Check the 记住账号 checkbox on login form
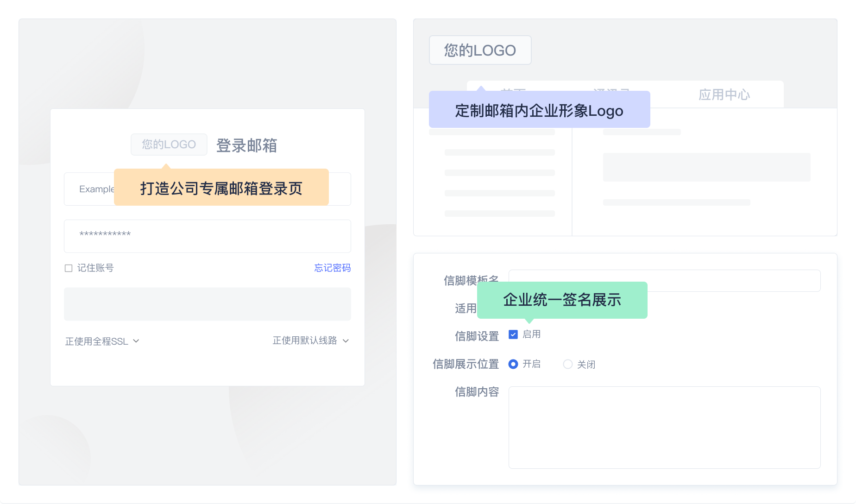Screen dimensions: 856x504 (68, 268)
